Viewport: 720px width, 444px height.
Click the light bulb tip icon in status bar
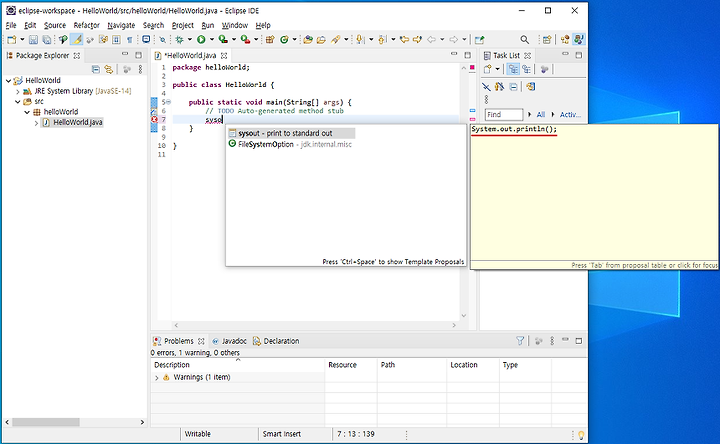pos(581,435)
